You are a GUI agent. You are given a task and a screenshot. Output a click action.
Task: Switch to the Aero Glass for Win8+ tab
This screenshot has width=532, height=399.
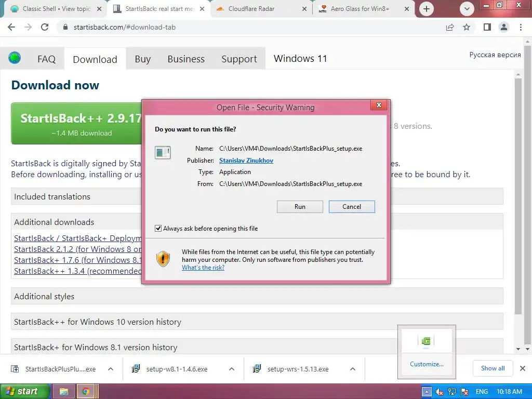[363, 9]
